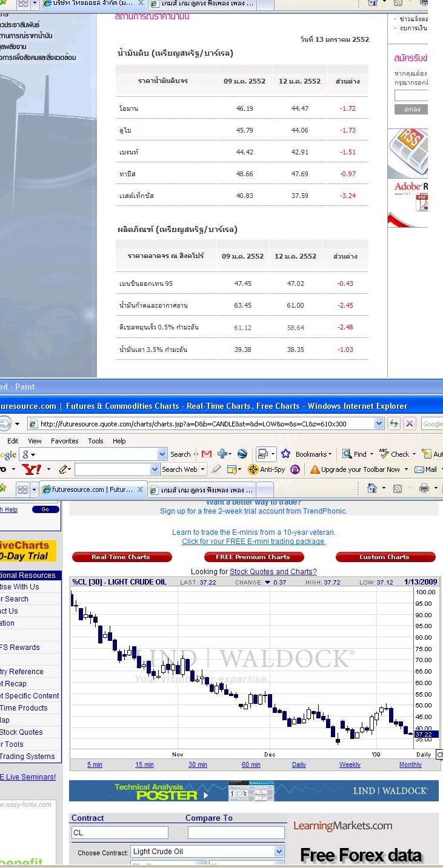Image resolution: width=443 pixels, height=868 pixels.
Task: Click Bookmarks star icon in Google toolbar
Action: point(285,454)
